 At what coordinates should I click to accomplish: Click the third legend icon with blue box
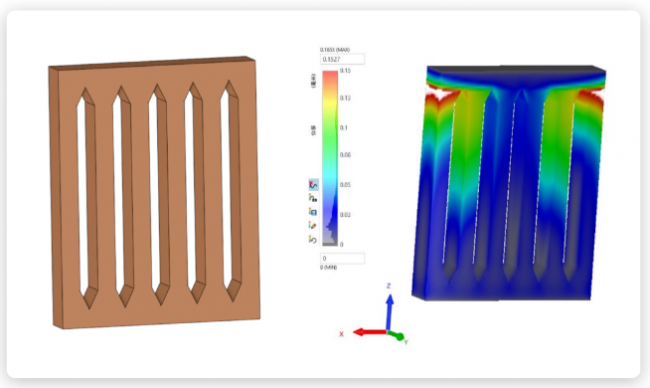pyautogui.click(x=313, y=212)
